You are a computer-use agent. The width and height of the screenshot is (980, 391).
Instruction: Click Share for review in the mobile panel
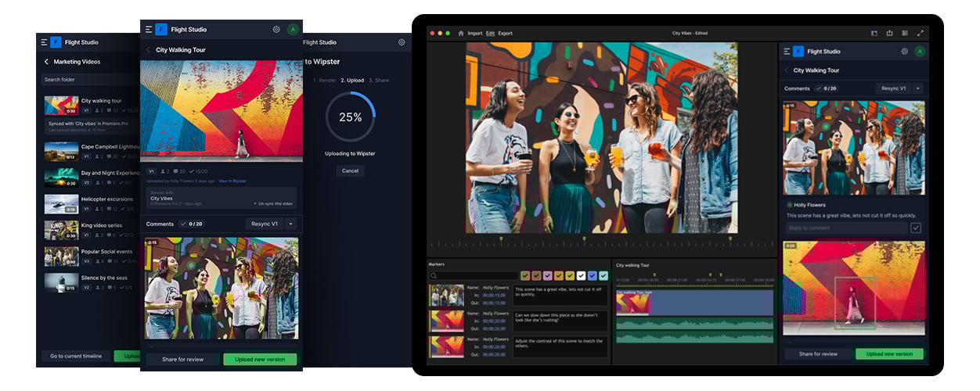[182, 360]
